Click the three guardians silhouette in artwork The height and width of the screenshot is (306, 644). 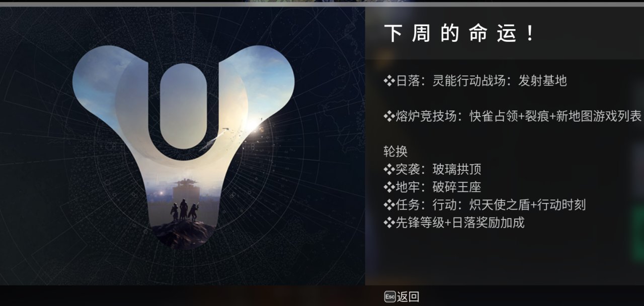pos(184,211)
